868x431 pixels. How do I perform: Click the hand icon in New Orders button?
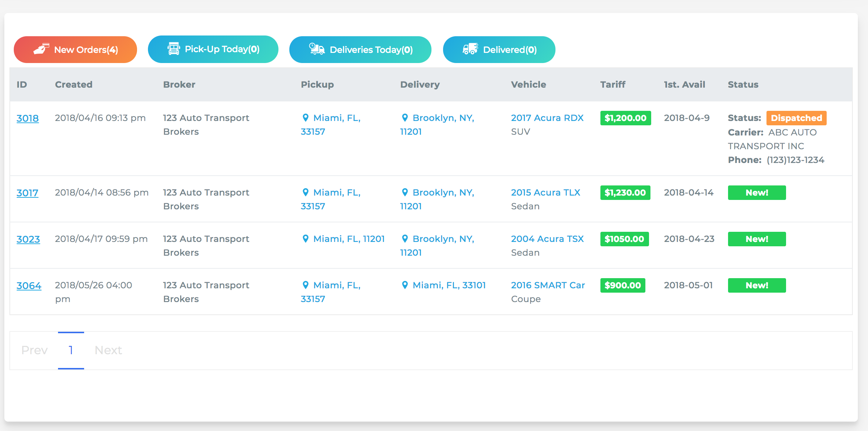click(x=41, y=49)
